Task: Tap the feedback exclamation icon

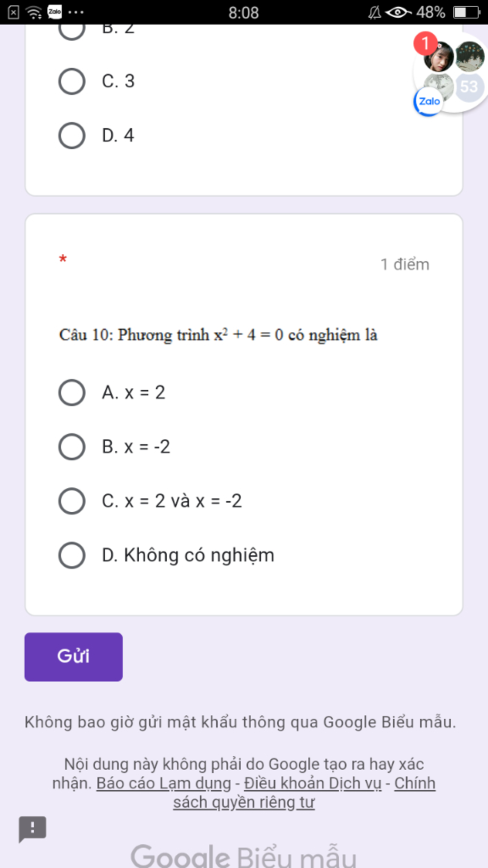Action: point(32,829)
